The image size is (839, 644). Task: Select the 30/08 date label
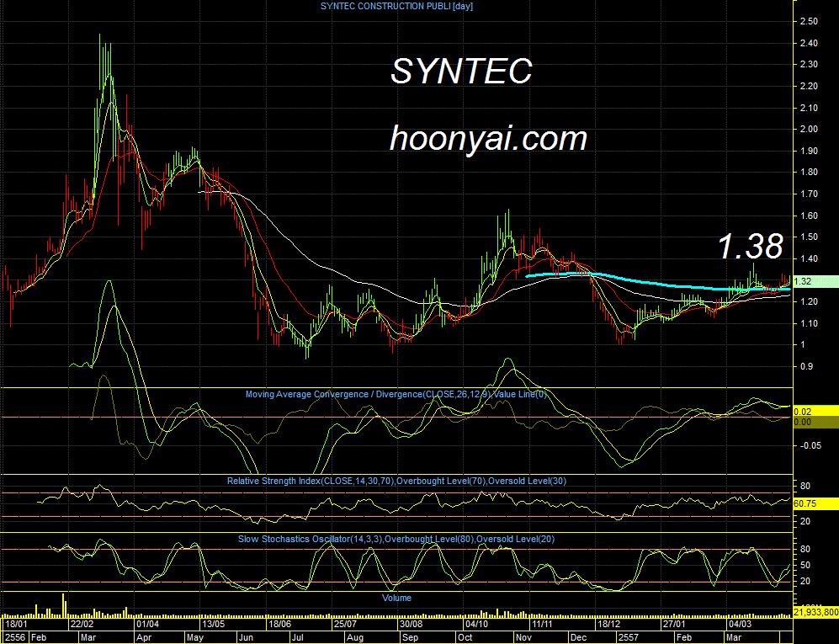coord(411,624)
